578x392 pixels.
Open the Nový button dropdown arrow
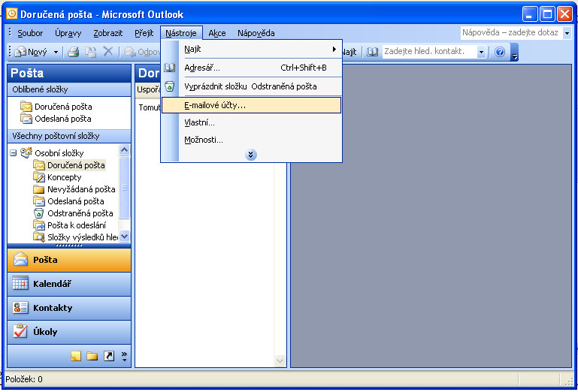coord(56,53)
